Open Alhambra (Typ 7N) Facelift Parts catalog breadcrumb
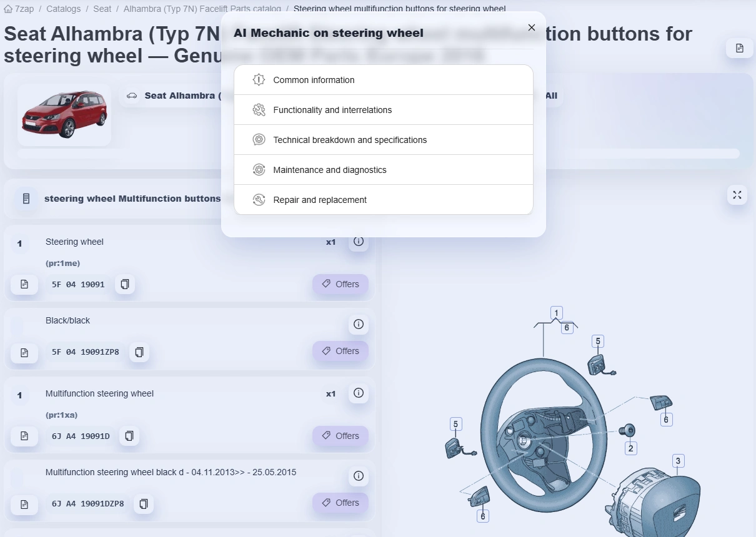The image size is (756, 537). click(202, 9)
